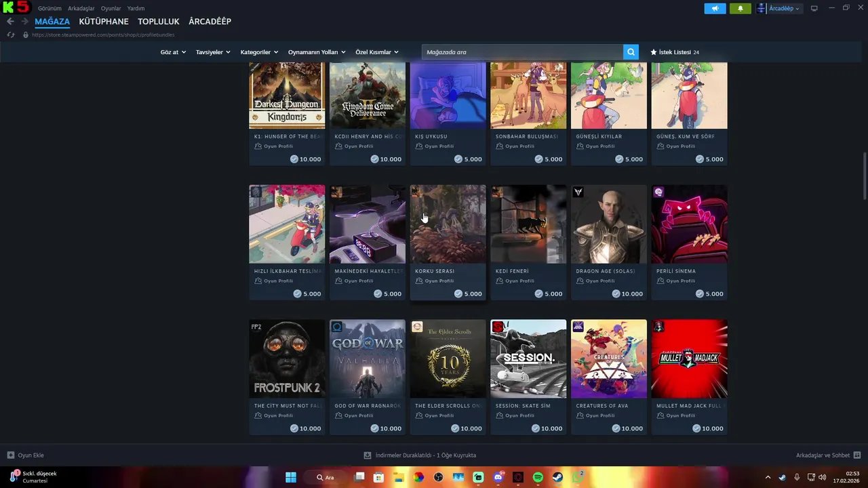Viewport: 868px width, 488px height.
Task: Open File Explorer from the taskbar
Action: click(x=399, y=477)
